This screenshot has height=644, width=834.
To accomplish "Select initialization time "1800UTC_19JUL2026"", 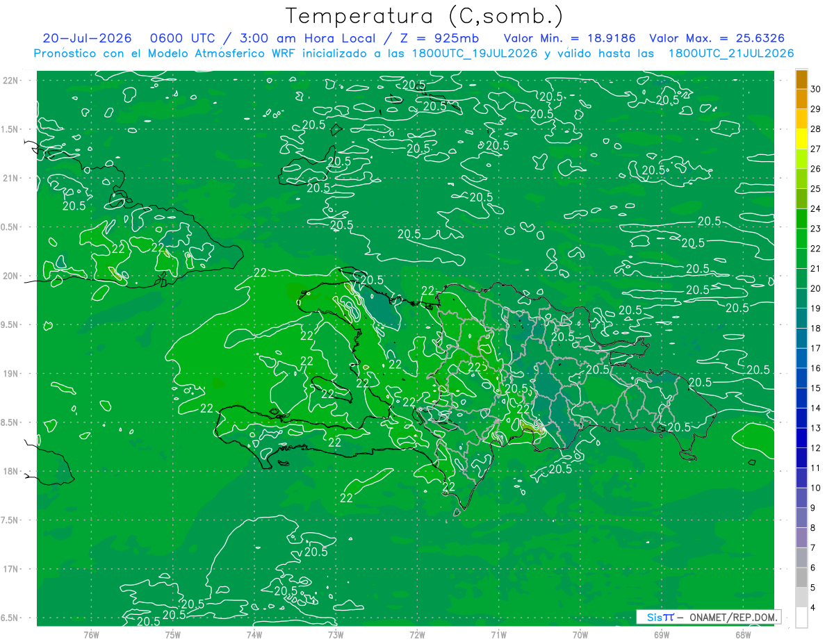I will pos(475,53).
